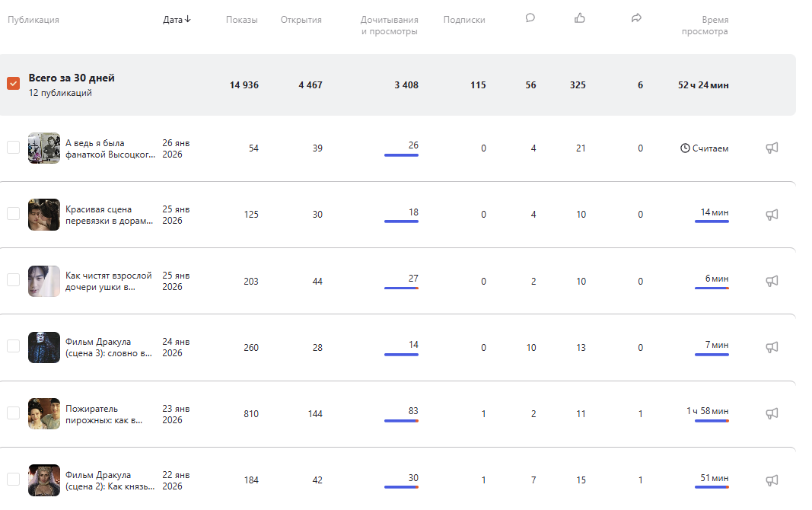Open post titled Фильм Дракула (сцена 2)
The image size is (812, 510).
click(x=109, y=480)
